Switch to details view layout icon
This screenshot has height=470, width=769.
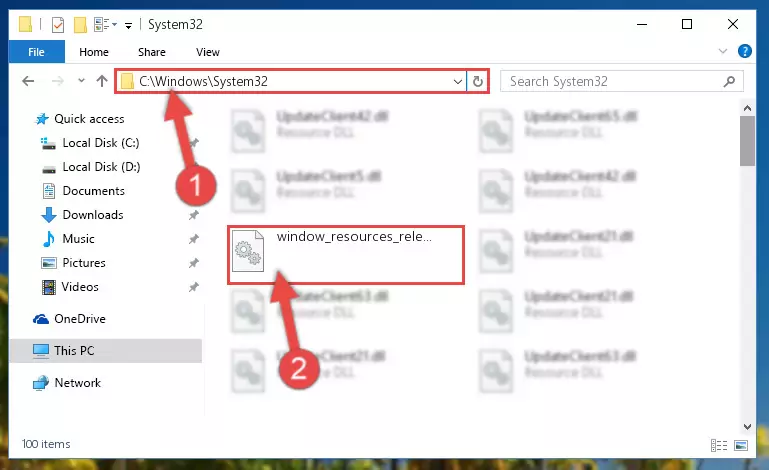718,445
